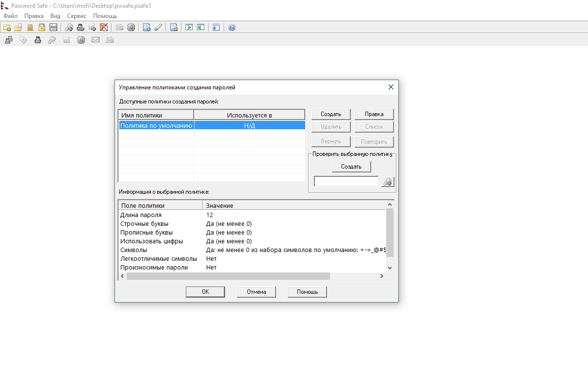The height and width of the screenshot is (371, 588).
Task: Click the Вернуть button
Action: [x=331, y=142]
